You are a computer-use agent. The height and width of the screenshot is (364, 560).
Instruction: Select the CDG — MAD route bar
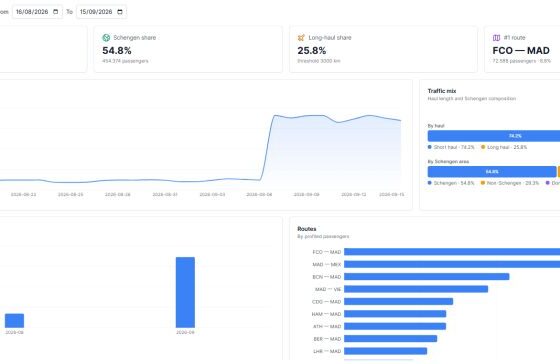[398, 301]
